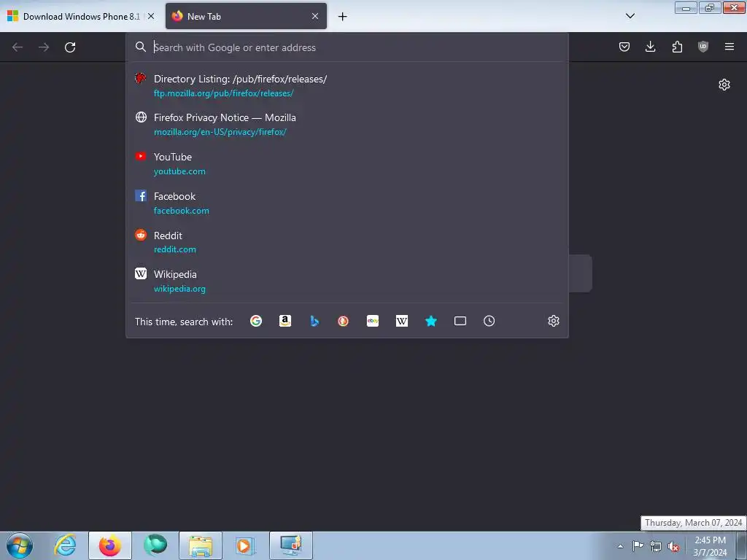The image size is (747, 560).
Task: Close the Download Windows Phone 8.1 tab
Action: tap(151, 16)
